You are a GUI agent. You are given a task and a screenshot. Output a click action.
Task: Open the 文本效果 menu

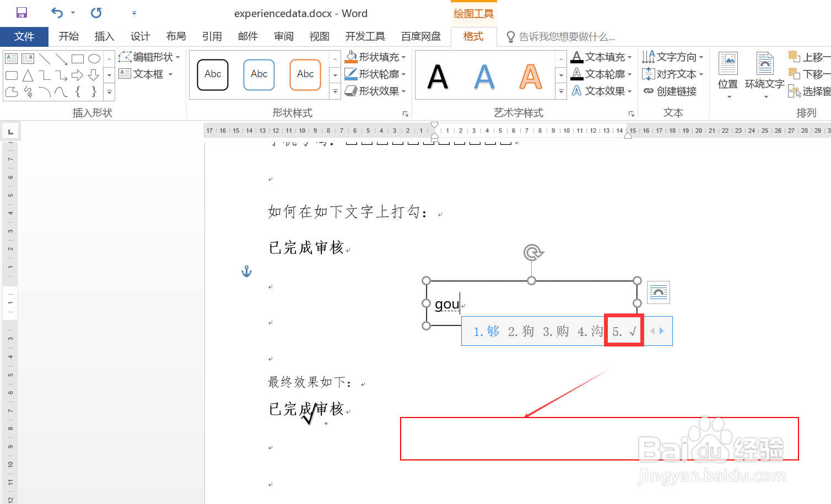(602, 91)
